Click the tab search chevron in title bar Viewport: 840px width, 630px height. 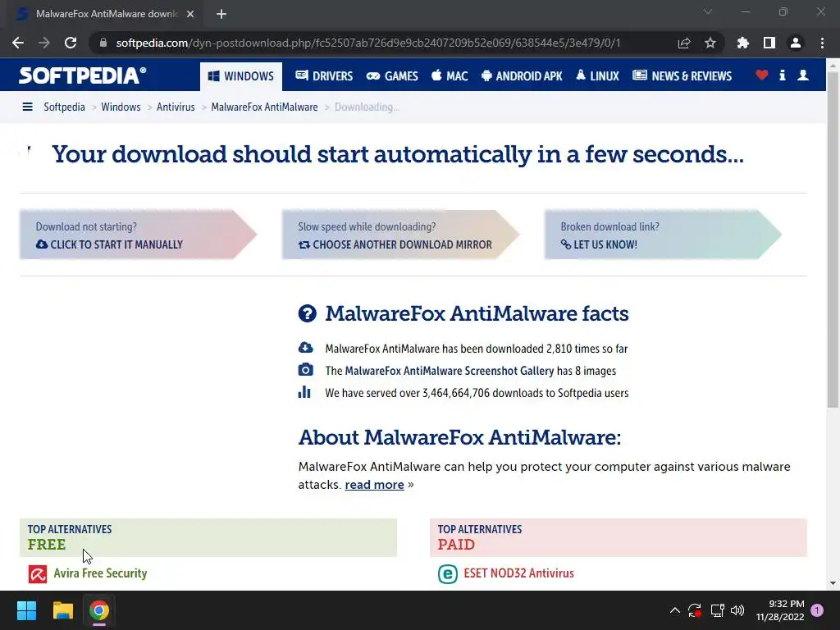(708, 11)
